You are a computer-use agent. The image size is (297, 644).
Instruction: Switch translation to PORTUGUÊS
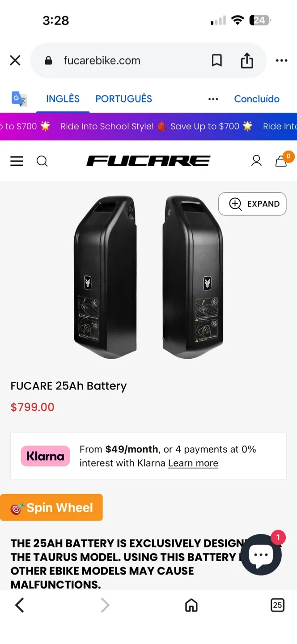click(x=124, y=99)
